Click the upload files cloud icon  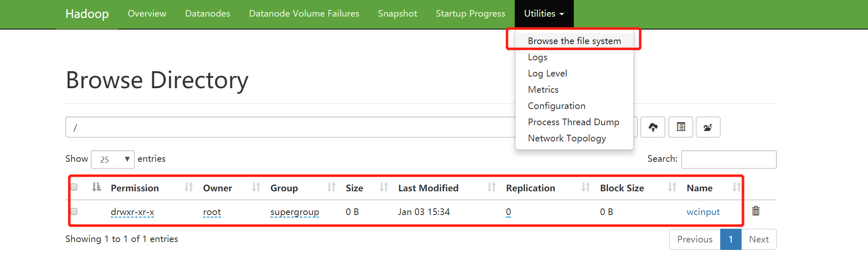tap(652, 127)
